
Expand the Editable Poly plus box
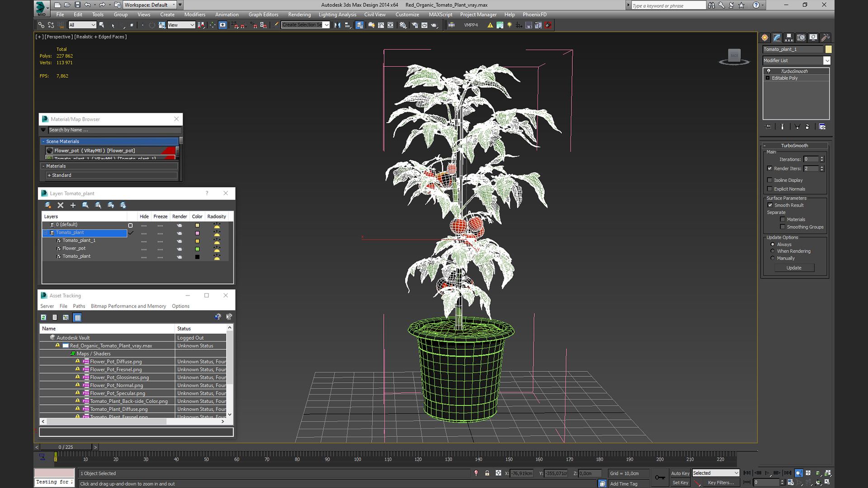pos(768,78)
